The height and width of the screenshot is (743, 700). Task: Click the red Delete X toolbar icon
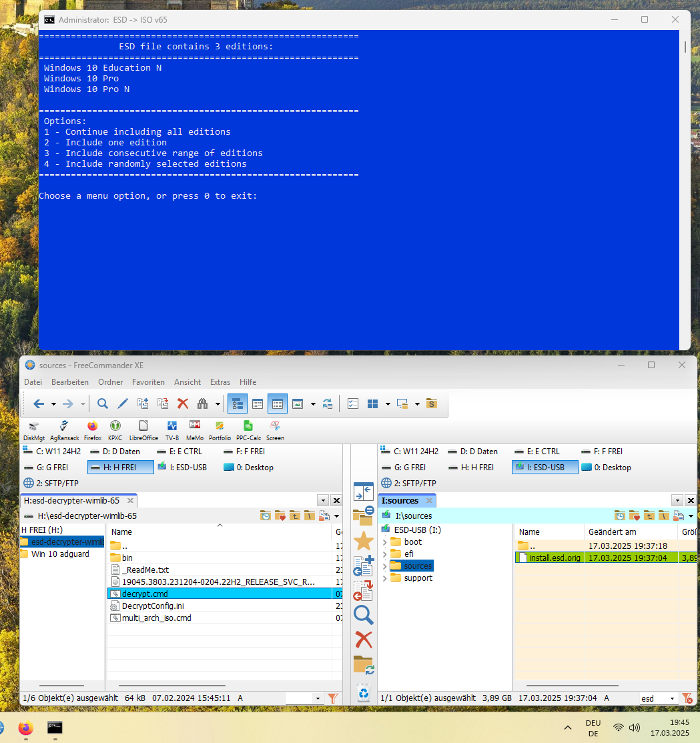[182, 404]
